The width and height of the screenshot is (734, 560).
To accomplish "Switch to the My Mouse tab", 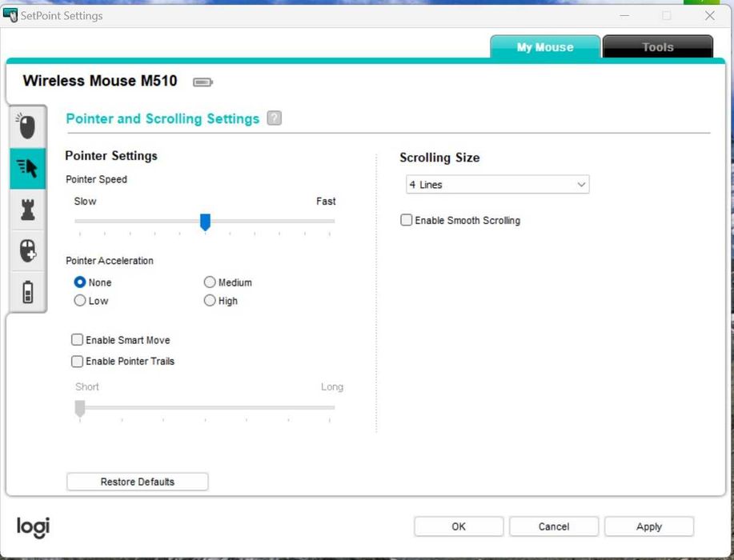I will (545, 46).
